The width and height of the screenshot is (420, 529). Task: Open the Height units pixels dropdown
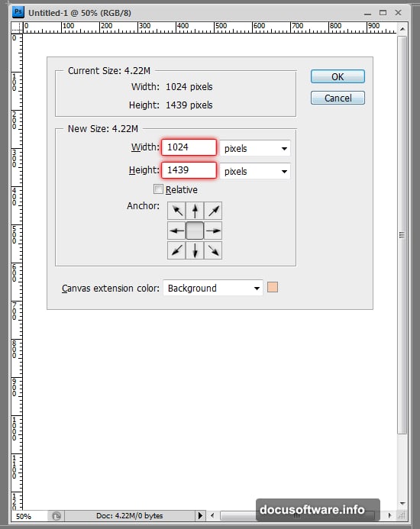coord(255,172)
